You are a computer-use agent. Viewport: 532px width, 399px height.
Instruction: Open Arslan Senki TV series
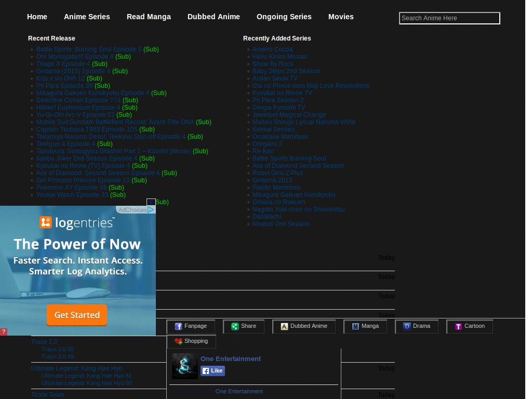click(275, 78)
